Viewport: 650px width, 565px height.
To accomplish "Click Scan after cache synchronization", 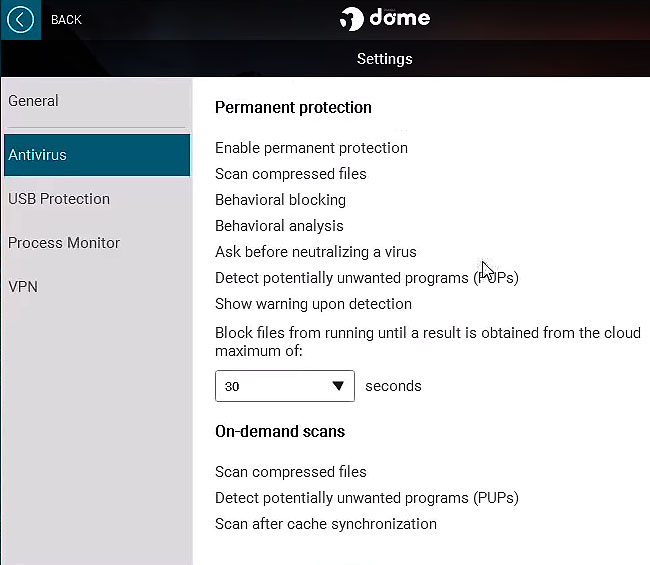I will click(x=326, y=524).
